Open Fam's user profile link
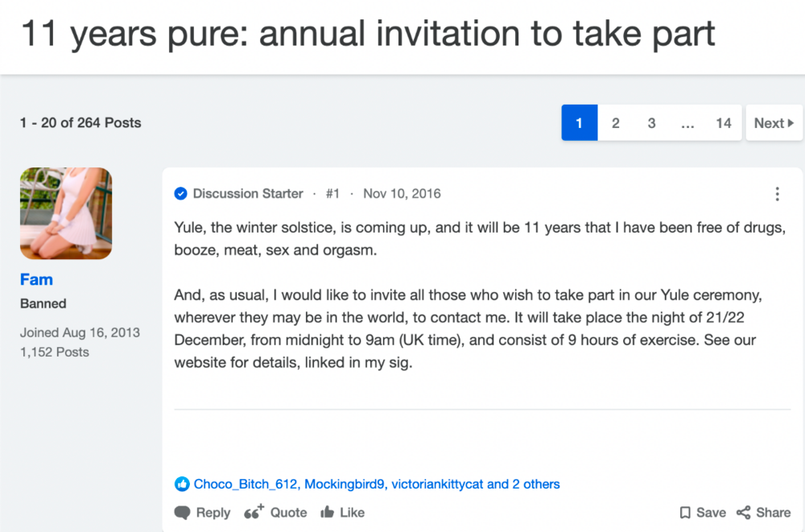The width and height of the screenshot is (805, 532). 36,279
